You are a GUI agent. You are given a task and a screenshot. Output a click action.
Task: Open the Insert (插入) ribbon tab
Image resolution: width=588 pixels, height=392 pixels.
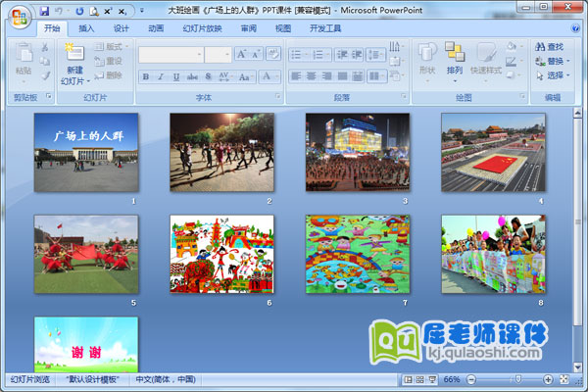pyautogui.click(x=86, y=28)
